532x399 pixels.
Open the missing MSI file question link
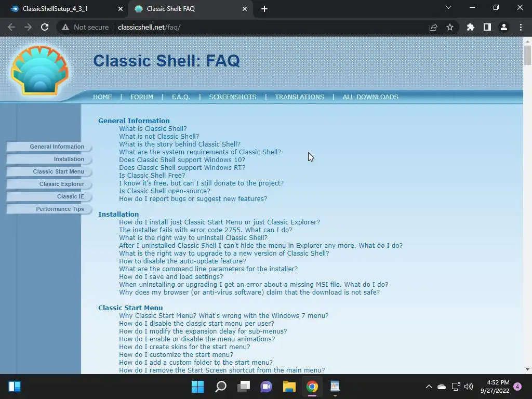tap(254, 285)
